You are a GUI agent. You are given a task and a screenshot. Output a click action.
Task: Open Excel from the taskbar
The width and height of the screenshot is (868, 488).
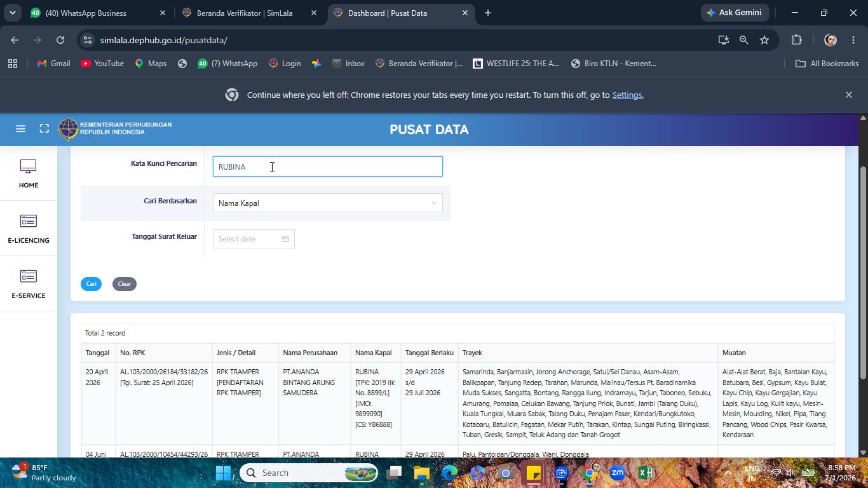pos(645,473)
